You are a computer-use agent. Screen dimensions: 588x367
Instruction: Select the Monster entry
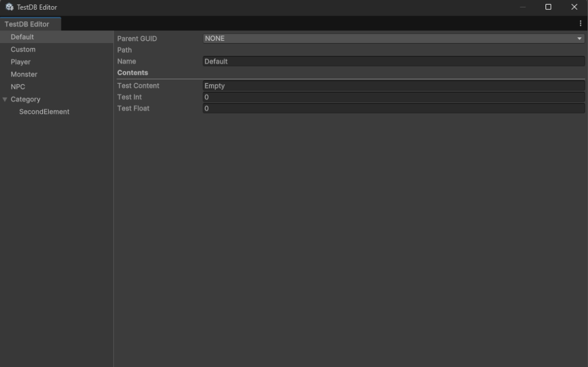click(24, 74)
